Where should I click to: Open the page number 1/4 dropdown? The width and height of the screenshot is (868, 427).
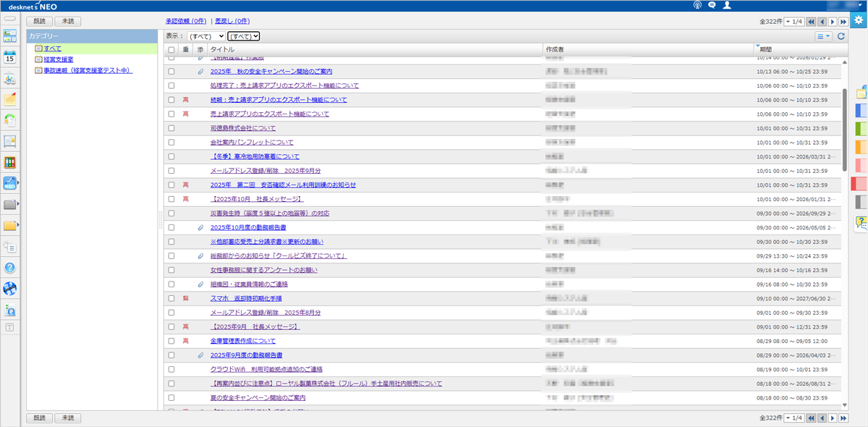pos(793,22)
